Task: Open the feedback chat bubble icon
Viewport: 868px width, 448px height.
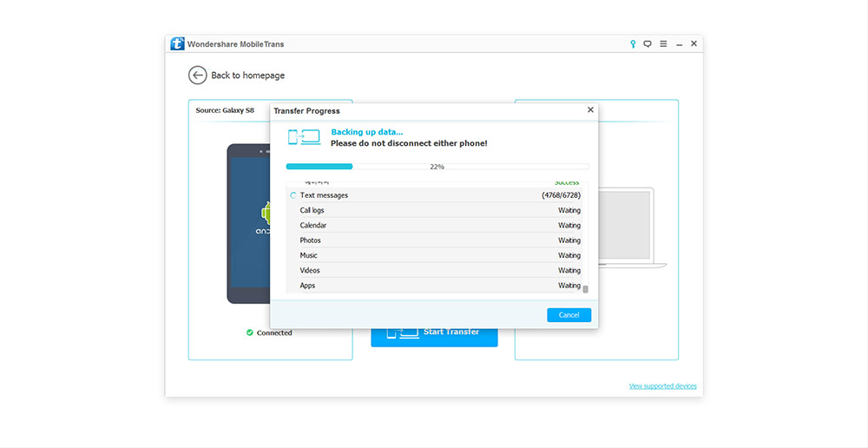Action: pos(648,43)
